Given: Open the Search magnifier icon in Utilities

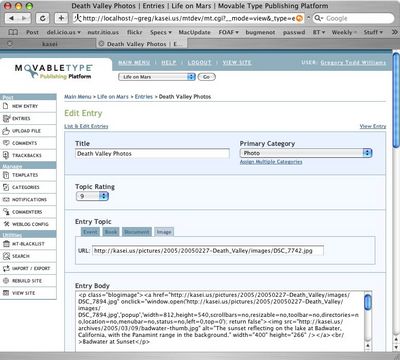Looking at the screenshot, I should point(6,256).
